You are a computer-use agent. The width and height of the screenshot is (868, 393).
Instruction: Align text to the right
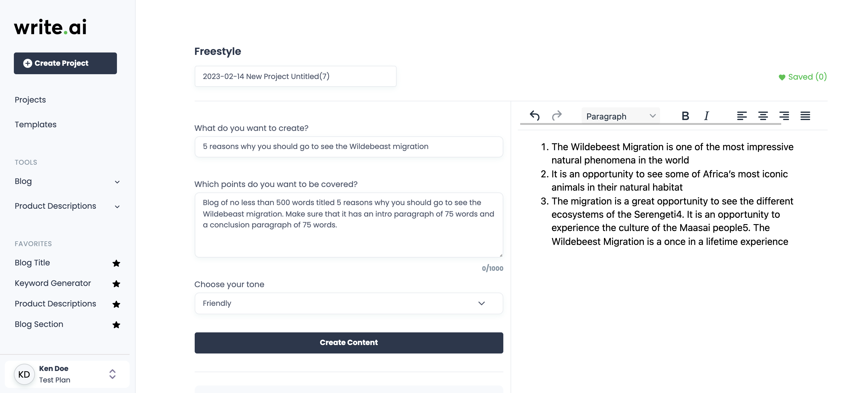(784, 116)
